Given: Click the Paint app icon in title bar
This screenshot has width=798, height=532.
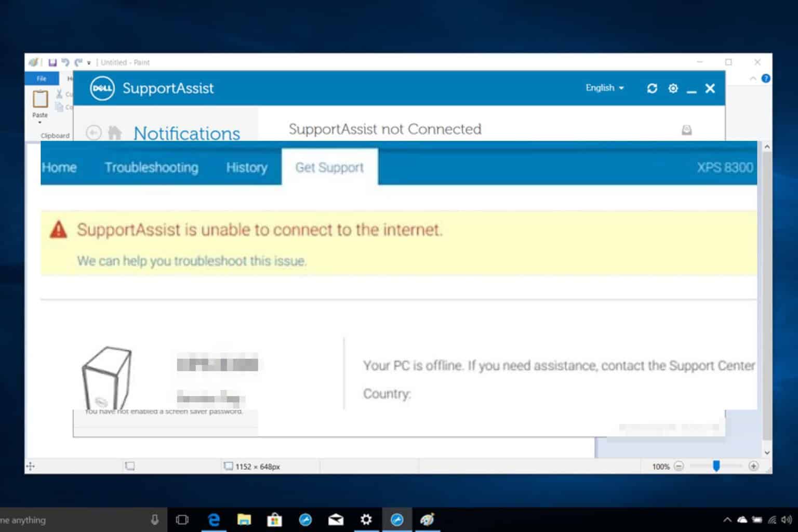Looking at the screenshot, I should (x=33, y=62).
